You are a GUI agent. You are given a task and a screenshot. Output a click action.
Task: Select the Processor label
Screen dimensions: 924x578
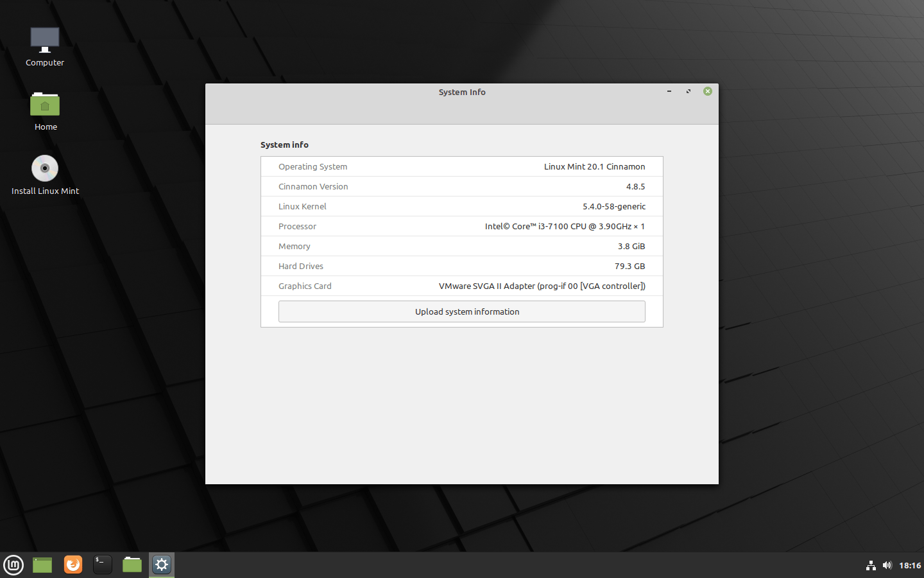[x=297, y=226]
